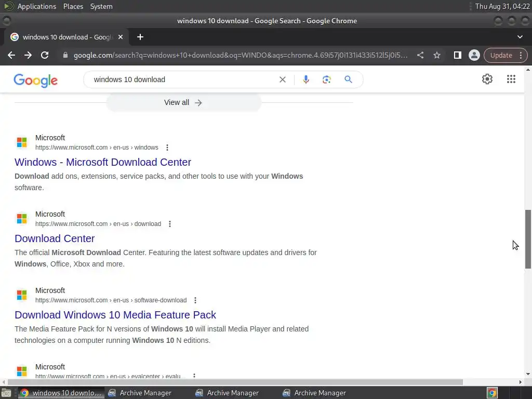The image size is (532, 399).
Task: Open options for Download Center result
Action: click(x=170, y=224)
